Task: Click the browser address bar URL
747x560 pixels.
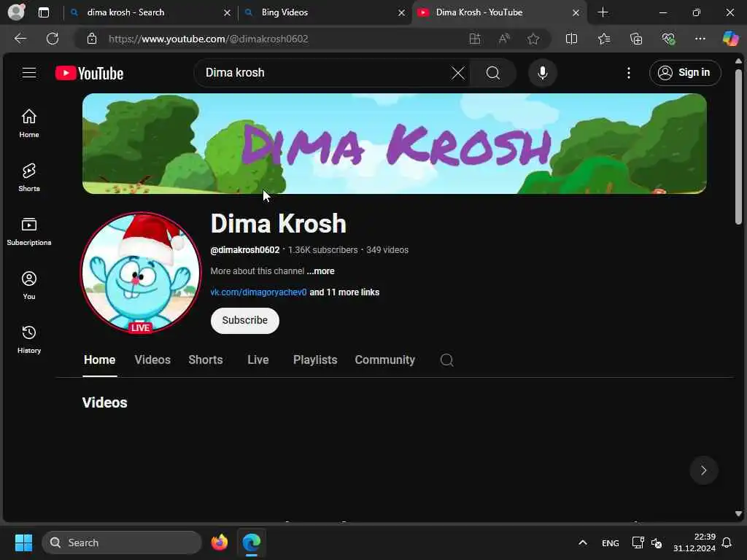Action: [208, 39]
